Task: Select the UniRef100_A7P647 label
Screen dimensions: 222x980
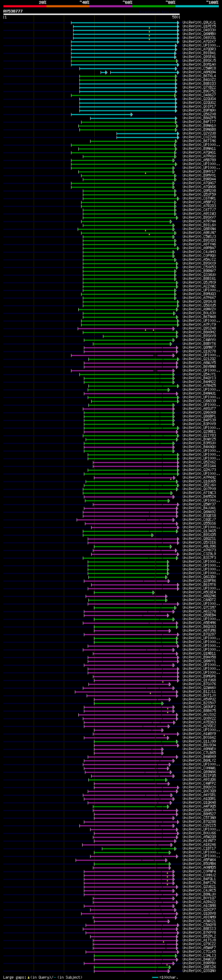Action: pos(199,298)
